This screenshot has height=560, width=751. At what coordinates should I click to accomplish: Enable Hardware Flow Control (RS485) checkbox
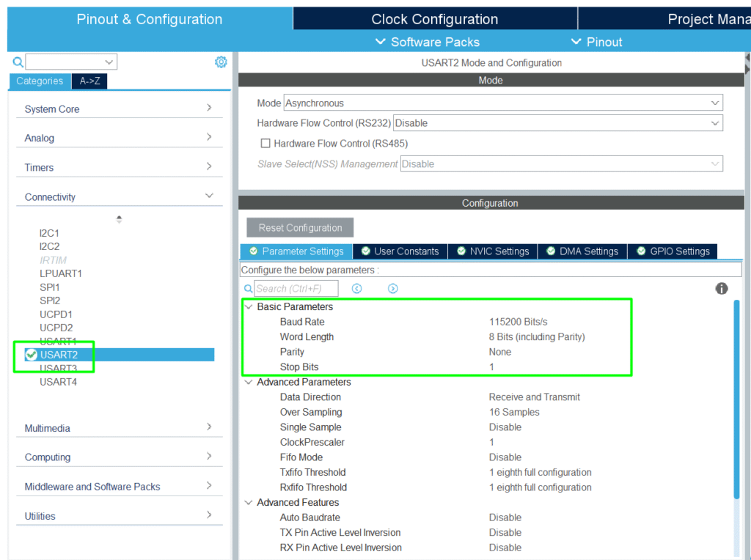(265, 144)
